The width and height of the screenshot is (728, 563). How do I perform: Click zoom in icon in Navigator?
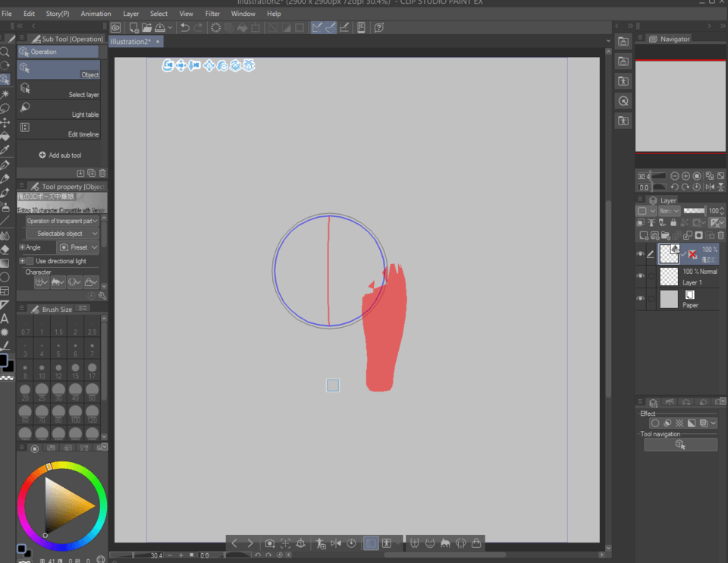686,176
